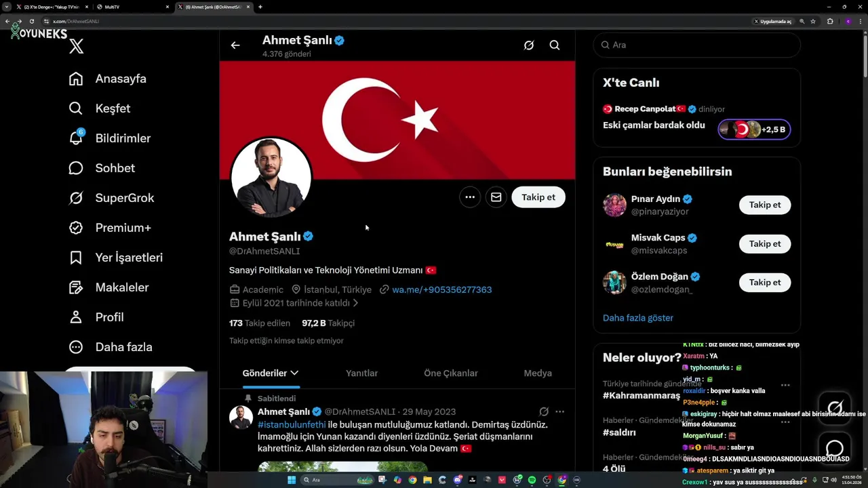Open browser tab list dropdown
This screenshot has width=868, height=488.
pyautogui.click(x=6, y=7)
